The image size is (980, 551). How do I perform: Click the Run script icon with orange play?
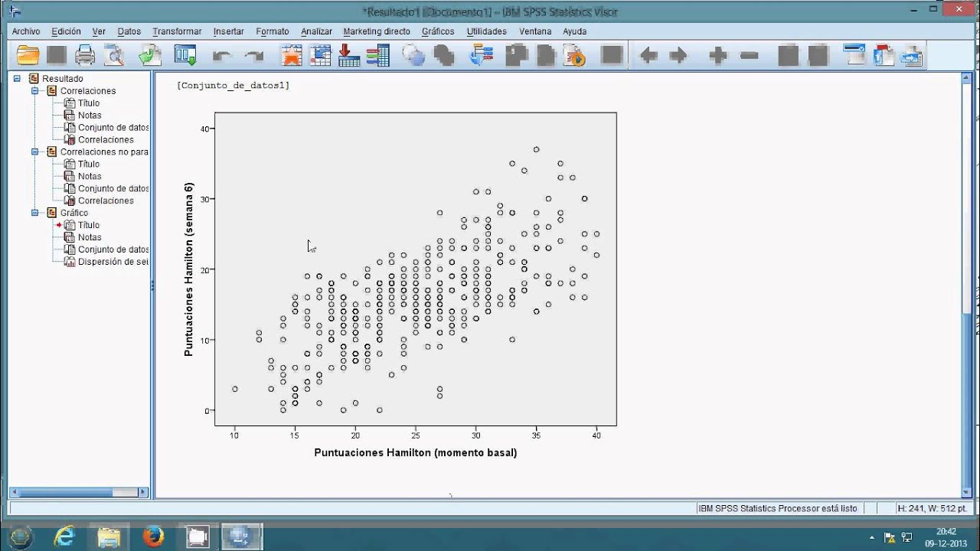(x=574, y=56)
